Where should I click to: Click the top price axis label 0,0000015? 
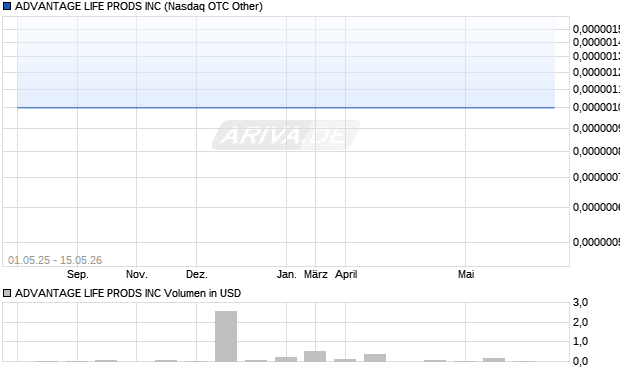[596, 29]
